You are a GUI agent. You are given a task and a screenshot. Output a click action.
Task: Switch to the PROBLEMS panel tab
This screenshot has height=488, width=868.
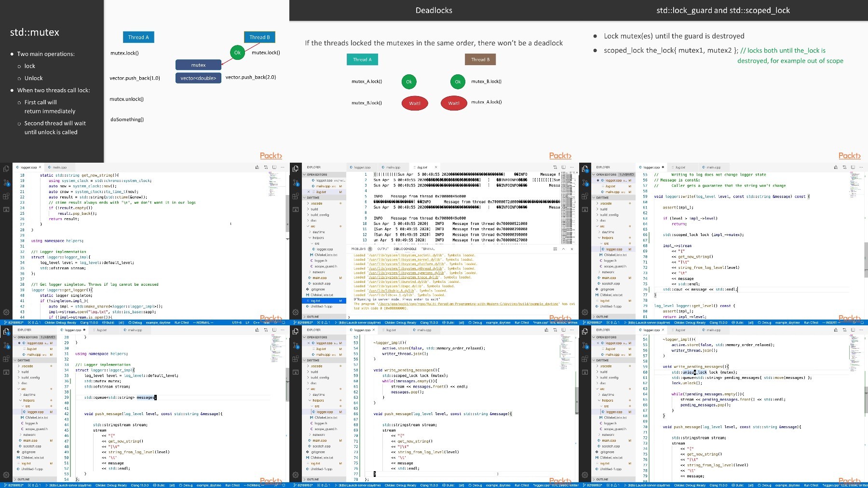(358, 249)
